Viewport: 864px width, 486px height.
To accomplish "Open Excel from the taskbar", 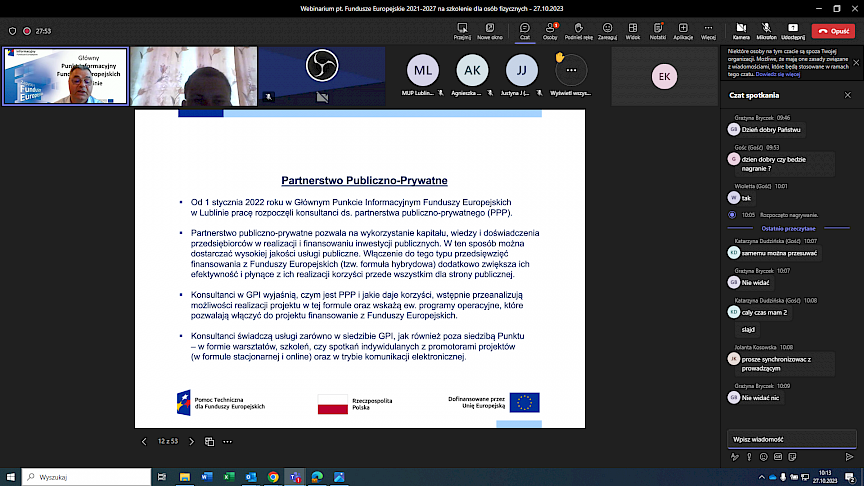I will (229, 477).
